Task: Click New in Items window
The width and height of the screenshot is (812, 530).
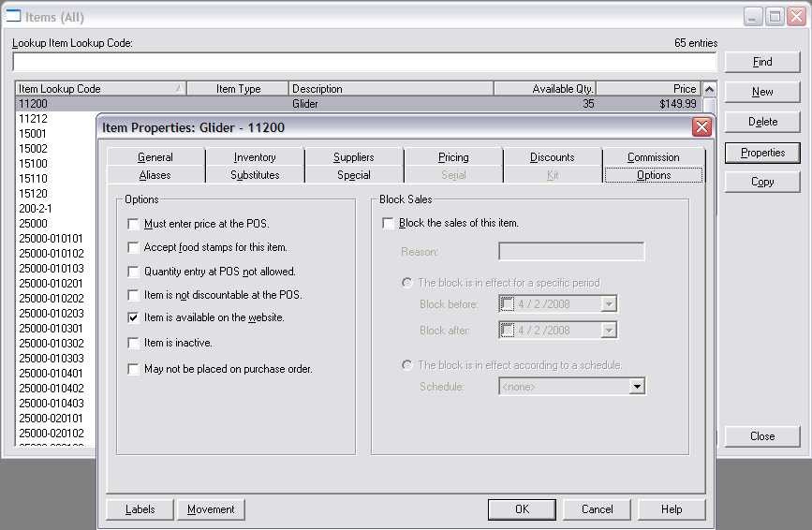Action: [x=762, y=92]
